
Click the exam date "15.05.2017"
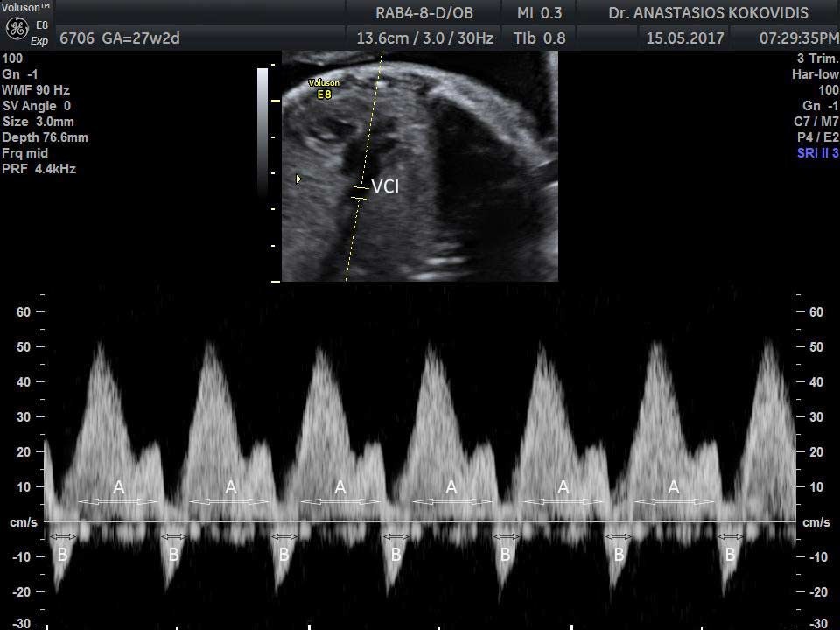(684, 38)
